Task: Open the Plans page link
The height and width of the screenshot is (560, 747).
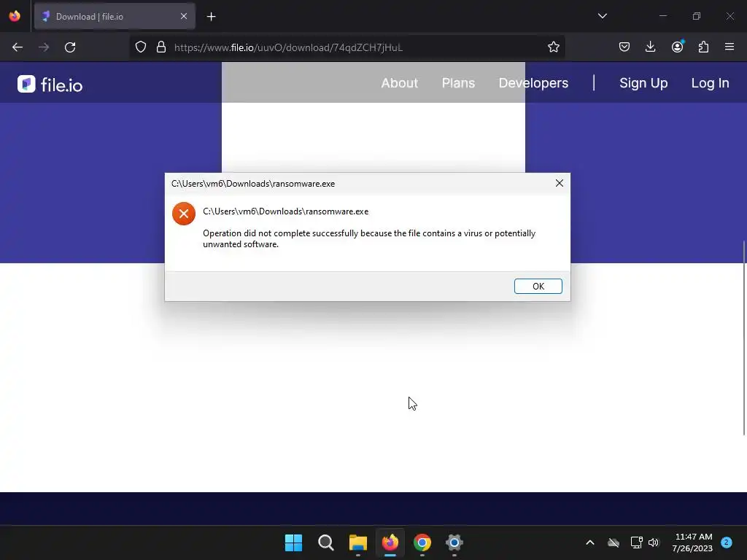Action: (458, 83)
